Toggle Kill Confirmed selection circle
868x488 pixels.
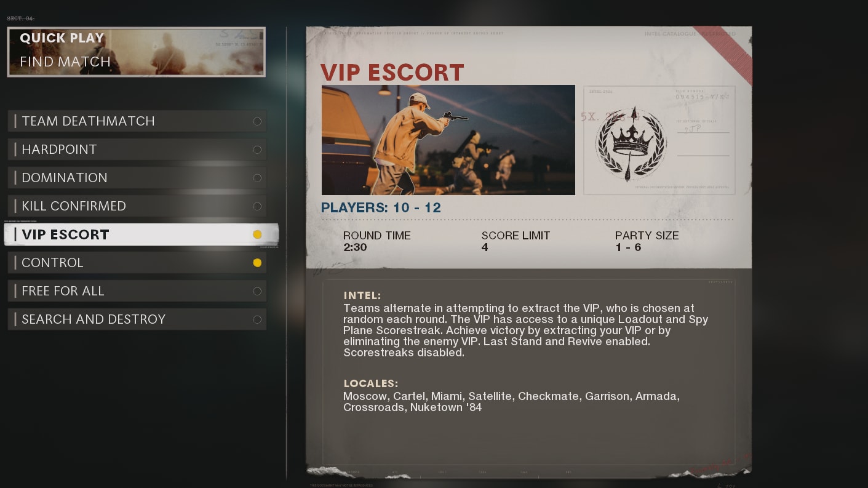click(257, 206)
